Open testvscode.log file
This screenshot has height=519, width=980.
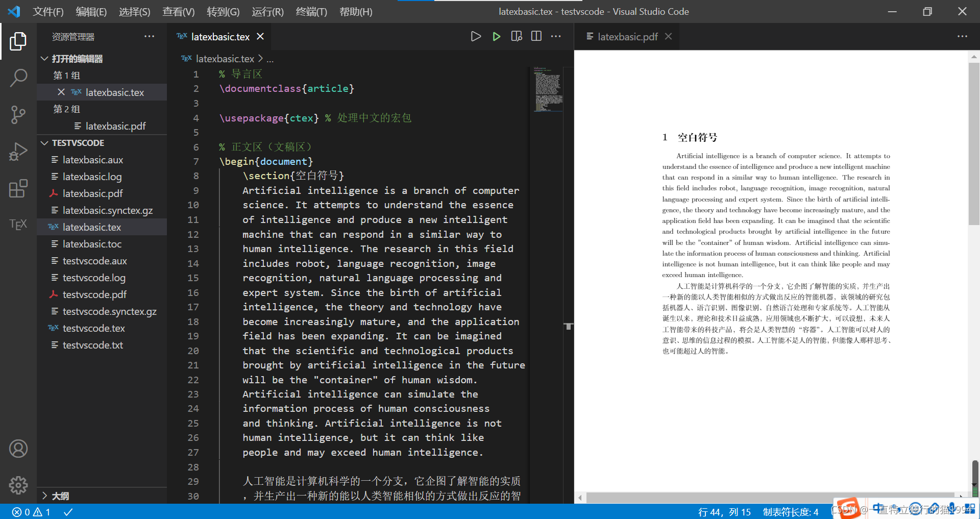[x=94, y=278]
